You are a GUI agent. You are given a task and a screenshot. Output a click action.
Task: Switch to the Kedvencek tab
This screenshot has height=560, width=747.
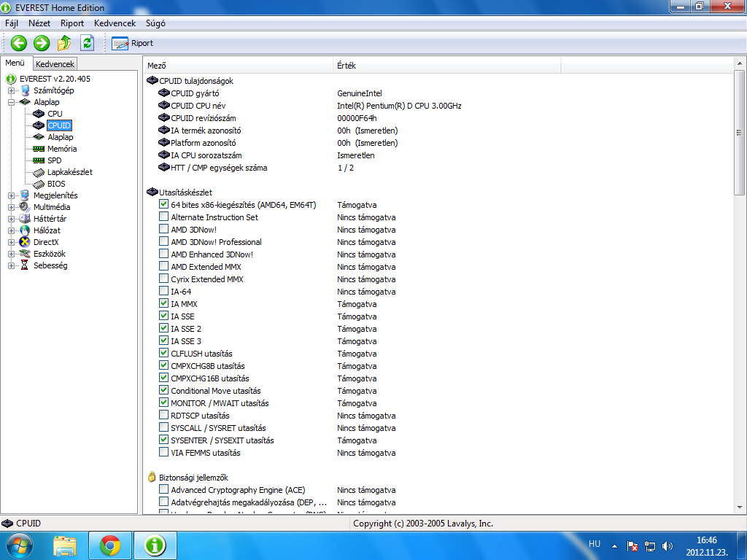click(x=55, y=64)
